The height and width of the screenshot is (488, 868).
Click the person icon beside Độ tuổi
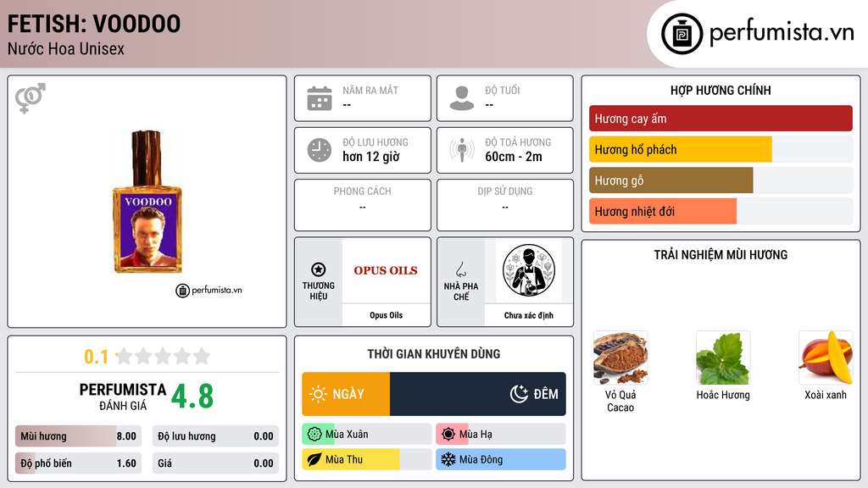click(462, 98)
